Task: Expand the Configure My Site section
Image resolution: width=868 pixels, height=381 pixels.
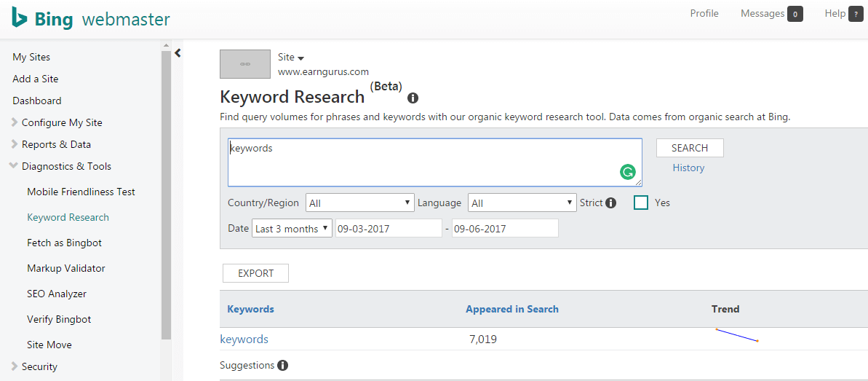Action: coord(62,122)
